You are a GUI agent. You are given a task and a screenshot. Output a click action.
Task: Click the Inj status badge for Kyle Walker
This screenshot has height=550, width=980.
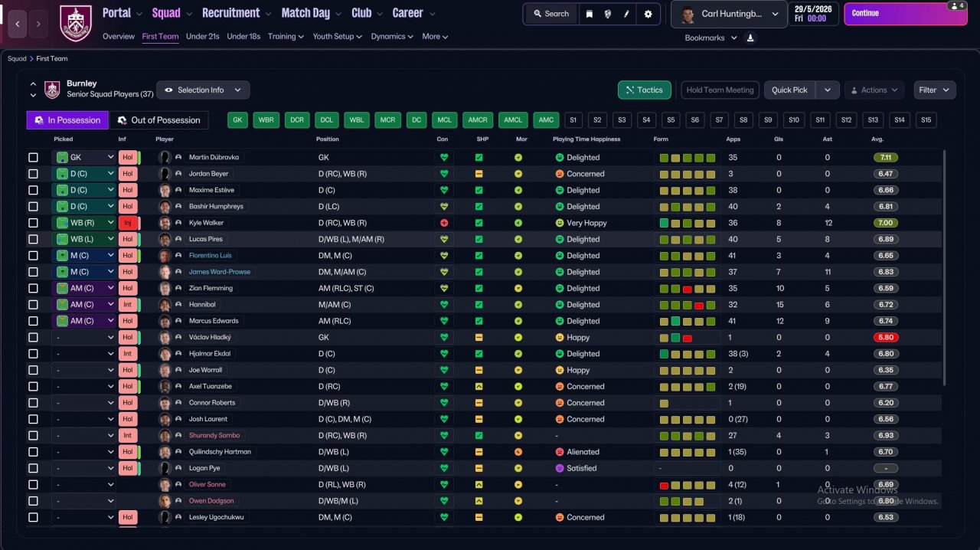tap(127, 223)
